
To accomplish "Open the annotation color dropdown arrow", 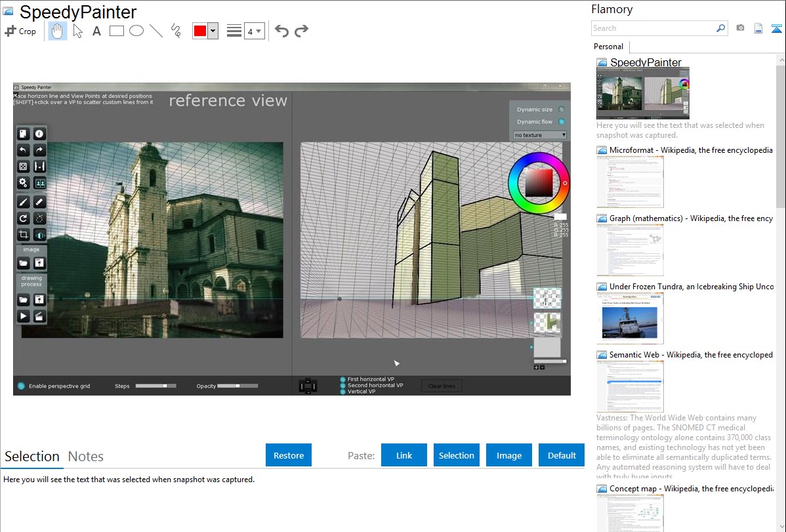I will (213, 31).
